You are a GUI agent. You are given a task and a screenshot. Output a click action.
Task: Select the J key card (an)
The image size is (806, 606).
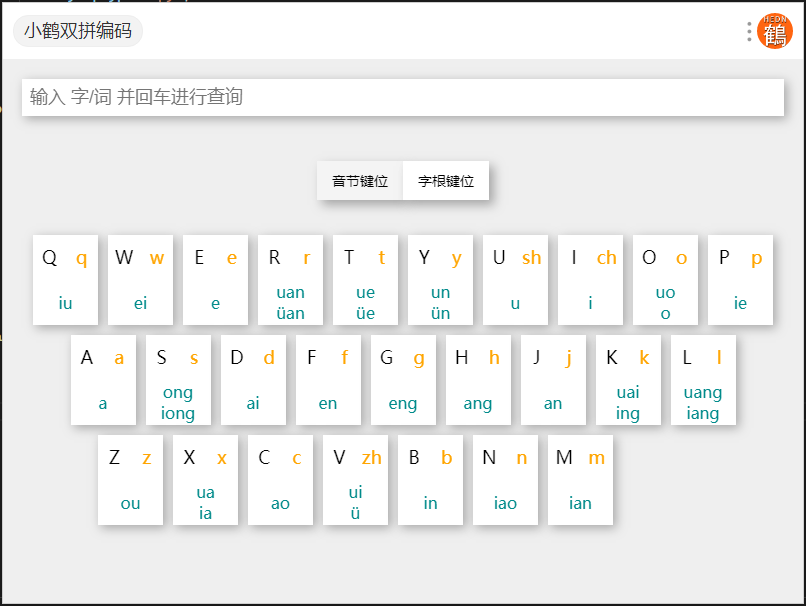tap(554, 380)
